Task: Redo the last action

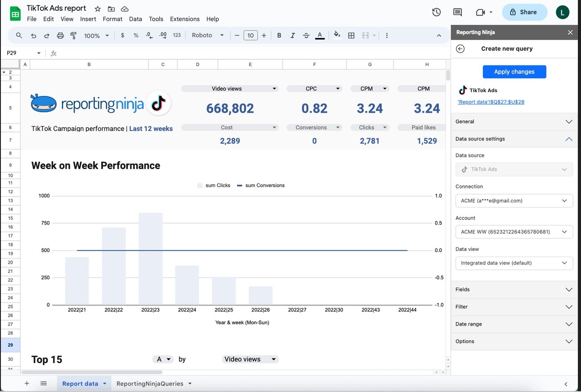Action: (47, 36)
